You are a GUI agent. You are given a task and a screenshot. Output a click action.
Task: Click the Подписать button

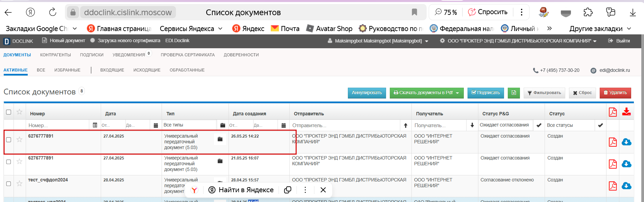click(486, 93)
